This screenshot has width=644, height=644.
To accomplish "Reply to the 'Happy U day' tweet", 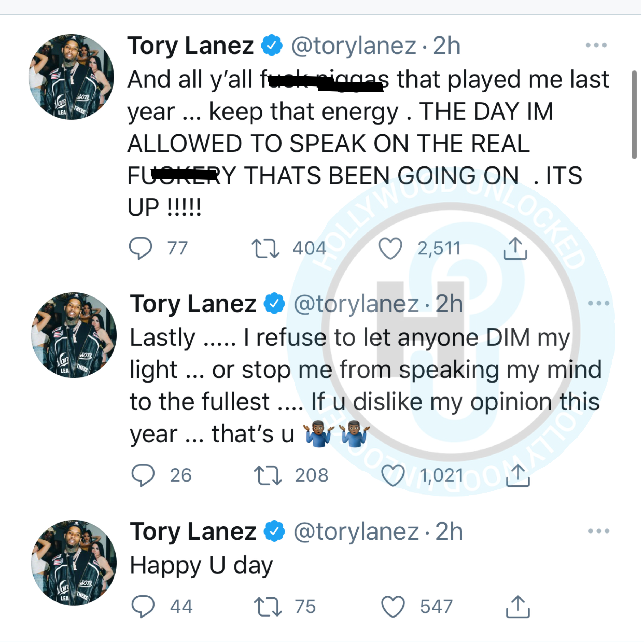I will [143, 606].
